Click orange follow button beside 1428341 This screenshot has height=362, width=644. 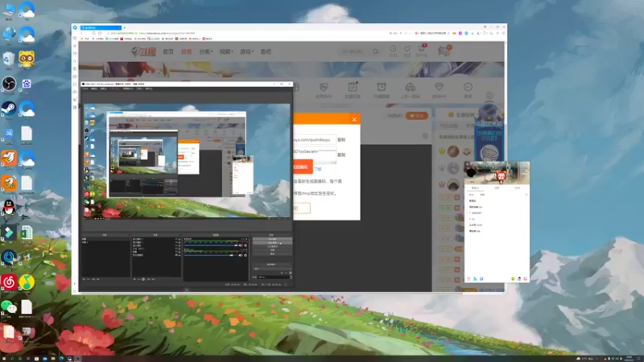(416, 116)
